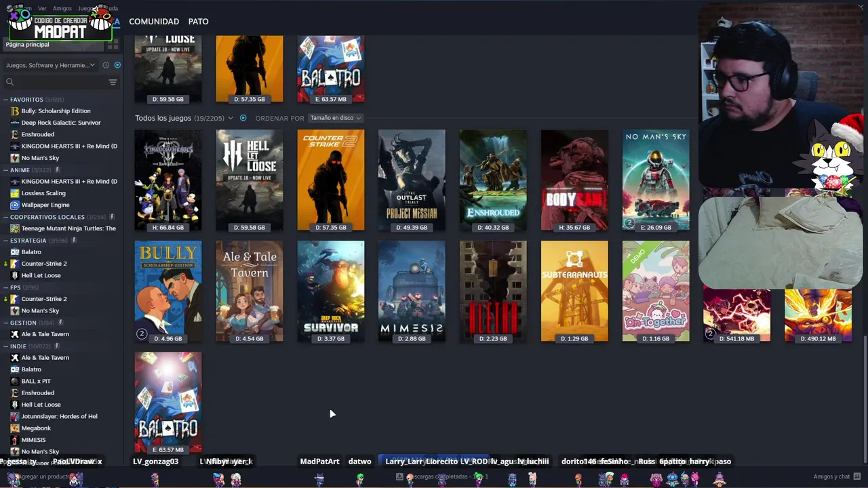Select Deep Rock Galactic: Survivor in FAVORITOS
868x488 pixels.
coord(61,123)
